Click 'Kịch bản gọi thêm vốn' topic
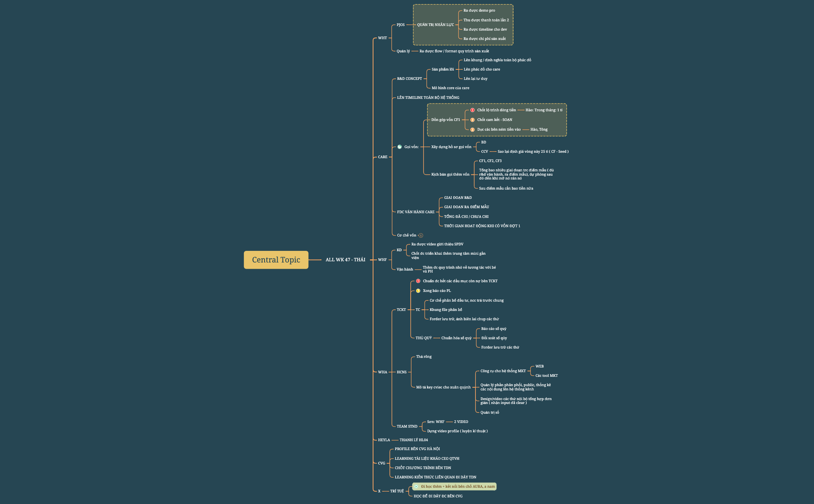The image size is (814, 504). tap(450, 174)
